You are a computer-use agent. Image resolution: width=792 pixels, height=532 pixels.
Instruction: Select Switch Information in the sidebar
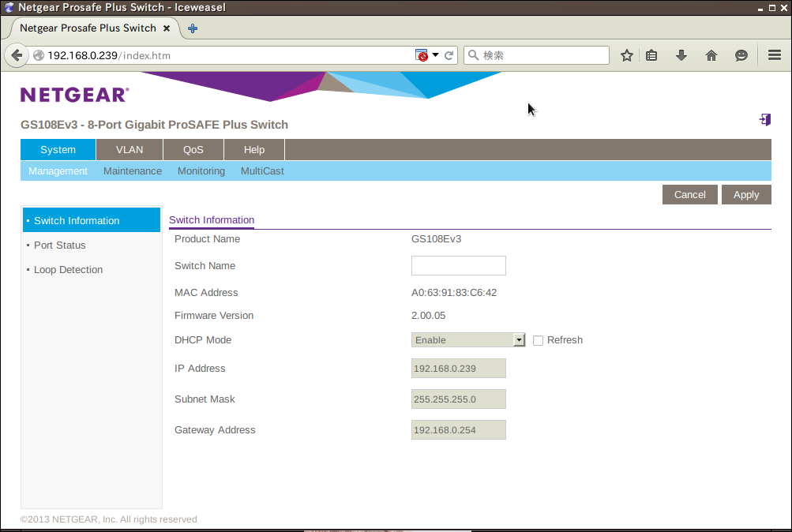(x=92, y=220)
